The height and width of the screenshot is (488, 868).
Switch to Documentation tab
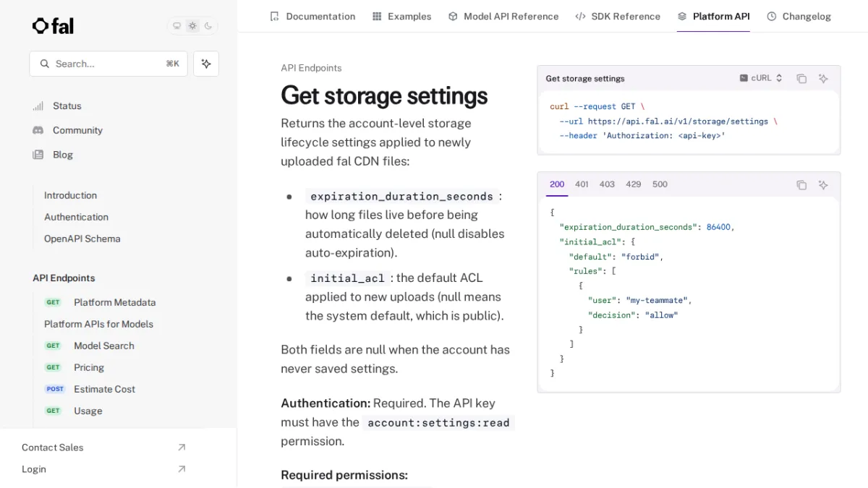(x=312, y=16)
